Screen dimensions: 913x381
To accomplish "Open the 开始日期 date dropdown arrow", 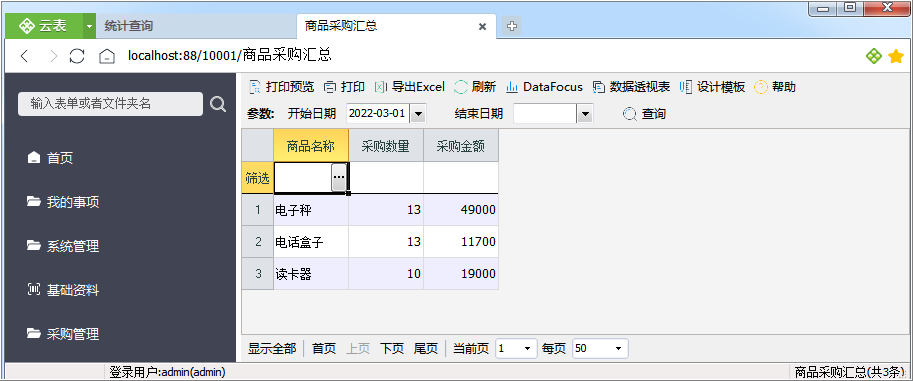I will point(418,114).
